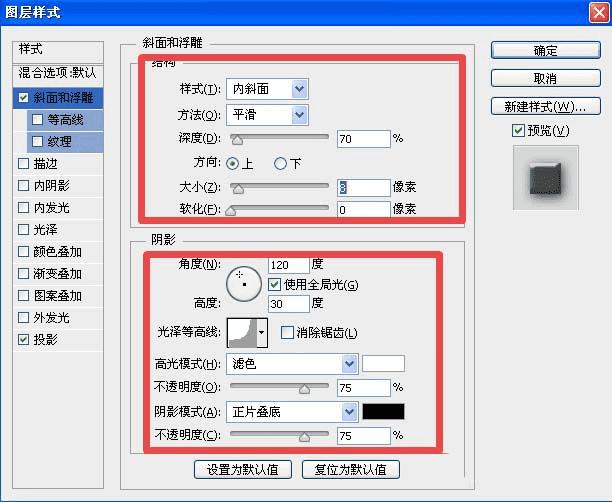Click the style preview thumbnail
The height and width of the screenshot is (502, 612).
point(546,178)
